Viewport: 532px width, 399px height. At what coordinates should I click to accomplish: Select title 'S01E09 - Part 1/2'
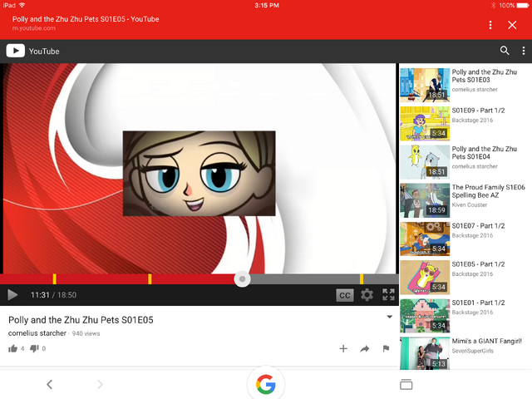coord(478,111)
